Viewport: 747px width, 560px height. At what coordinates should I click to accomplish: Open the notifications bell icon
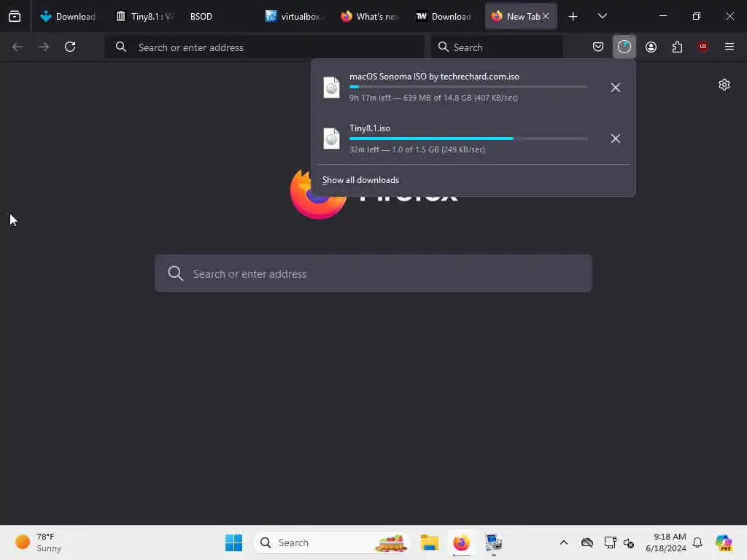697,542
